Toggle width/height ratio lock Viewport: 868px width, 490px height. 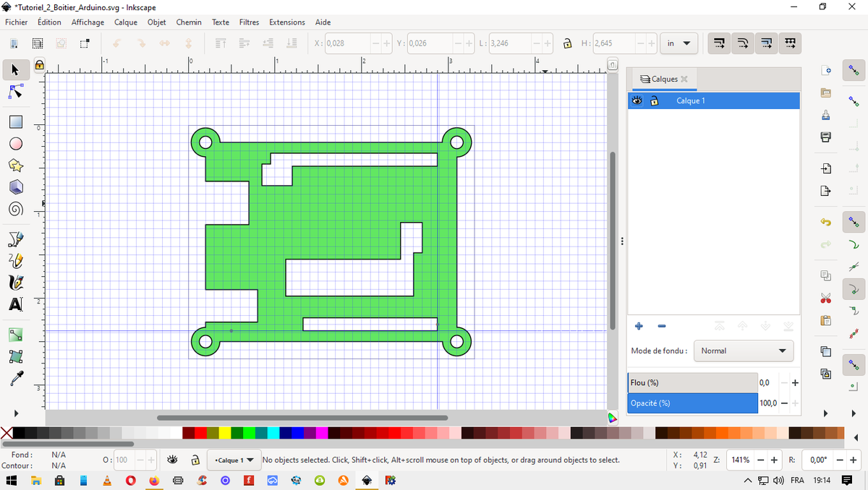568,43
